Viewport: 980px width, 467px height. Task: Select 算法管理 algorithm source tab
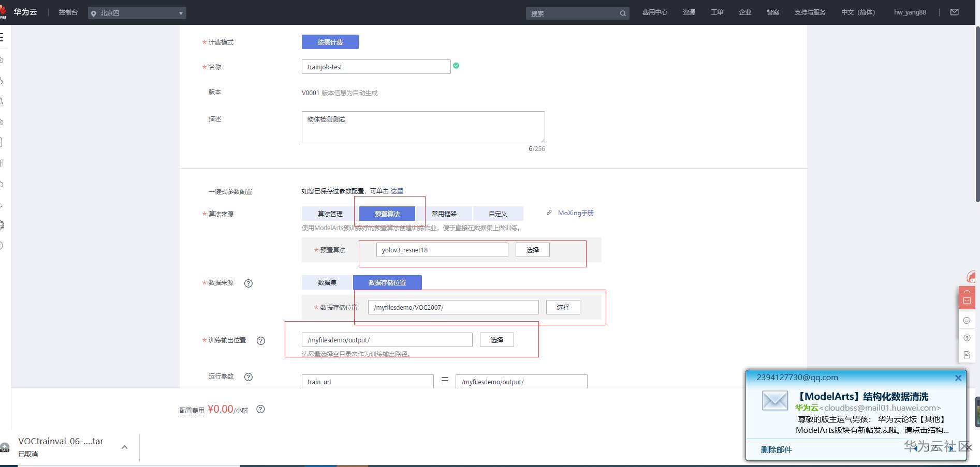click(330, 214)
